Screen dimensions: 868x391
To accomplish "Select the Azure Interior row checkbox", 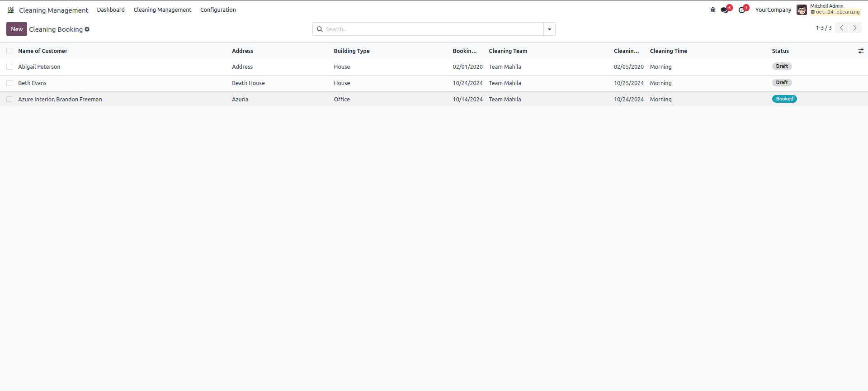I will click(x=9, y=99).
